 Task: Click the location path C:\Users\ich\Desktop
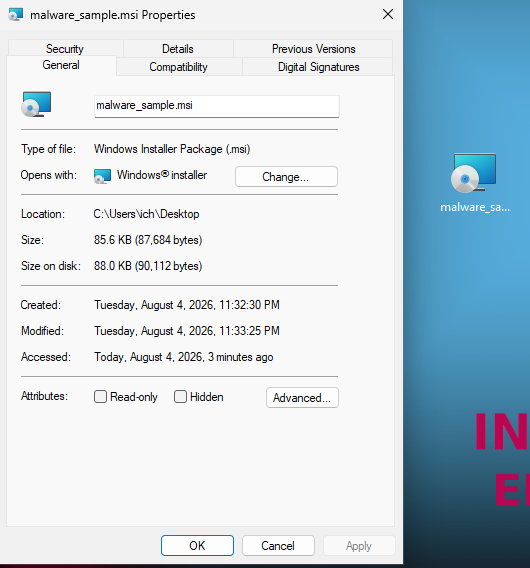(146, 214)
